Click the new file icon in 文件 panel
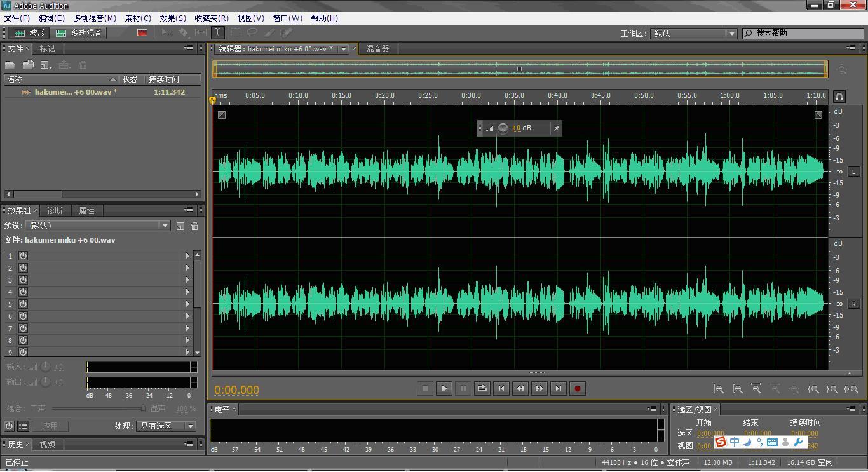This screenshot has height=472, width=868. pos(46,65)
